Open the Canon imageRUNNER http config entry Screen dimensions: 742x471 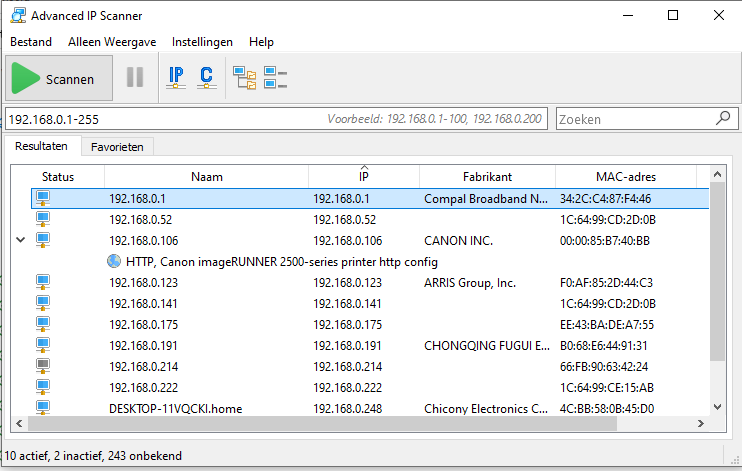click(282, 262)
